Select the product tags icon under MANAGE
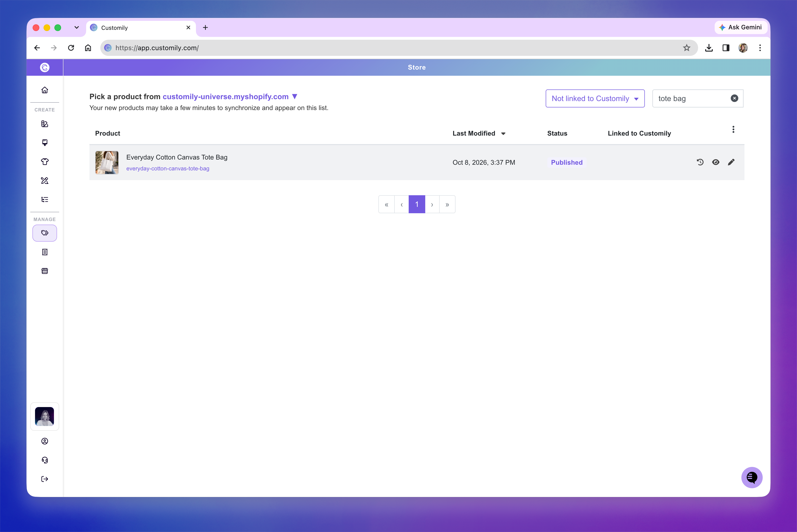Image resolution: width=797 pixels, height=532 pixels. click(x=44, y=233)
